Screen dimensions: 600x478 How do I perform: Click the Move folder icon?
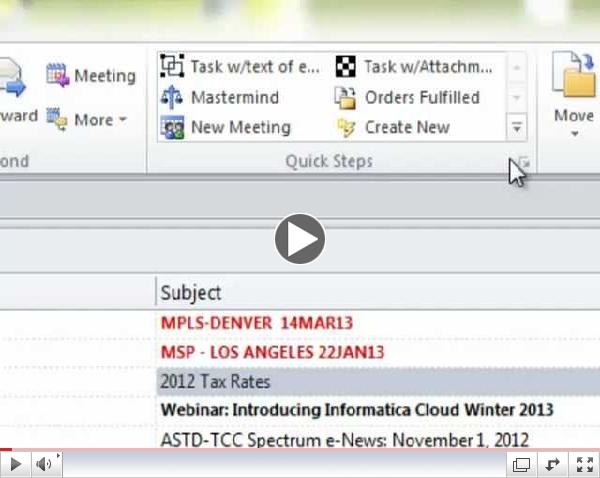(x=573, y=75)
